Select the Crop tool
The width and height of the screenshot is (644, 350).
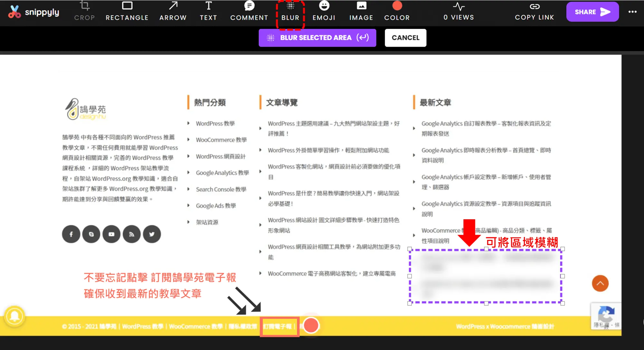[84, 11]
